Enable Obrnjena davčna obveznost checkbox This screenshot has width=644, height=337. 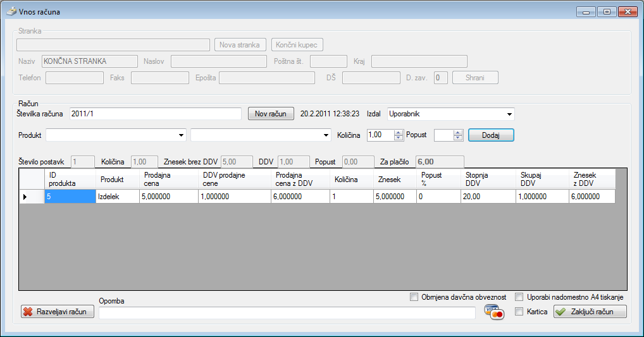pos(414,297)
